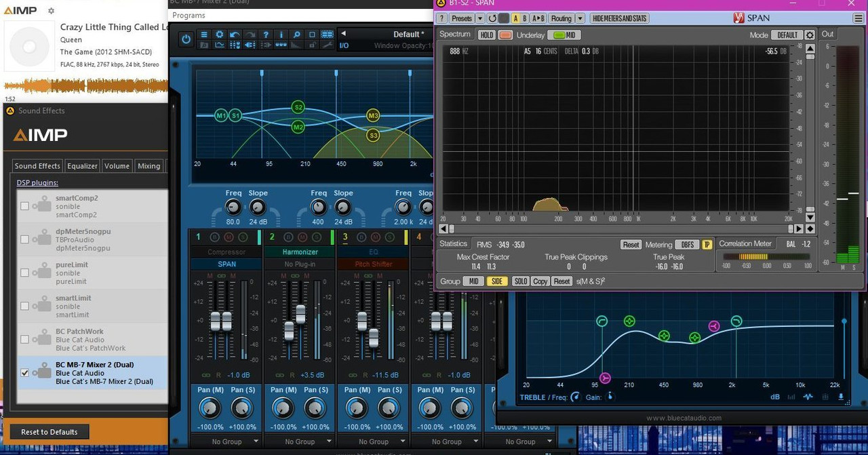The height and width of the screenshot is (455, 868).
Task: Open the Pitch Shifter plugin slot on band 3
Action: [373, 264]
